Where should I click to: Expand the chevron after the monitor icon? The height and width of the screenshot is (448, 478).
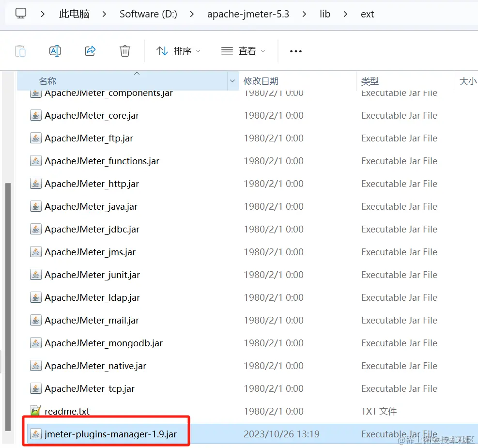(x=43, y=14)
